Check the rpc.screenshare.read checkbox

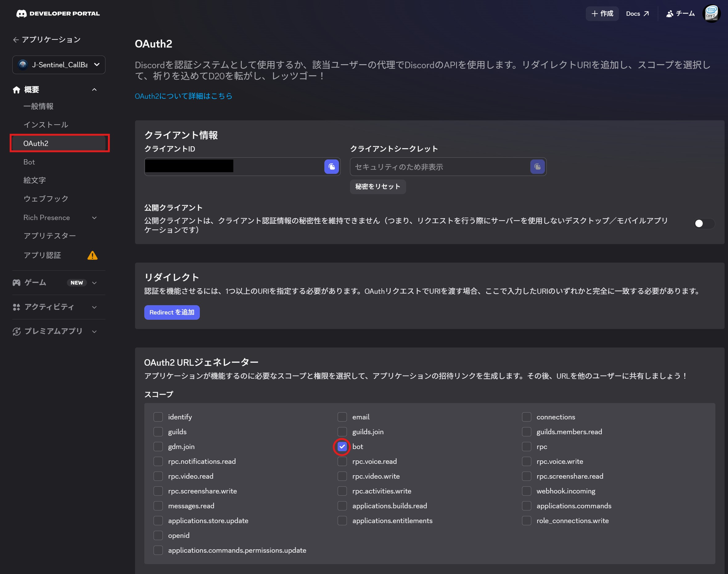[x=526, y=476]
